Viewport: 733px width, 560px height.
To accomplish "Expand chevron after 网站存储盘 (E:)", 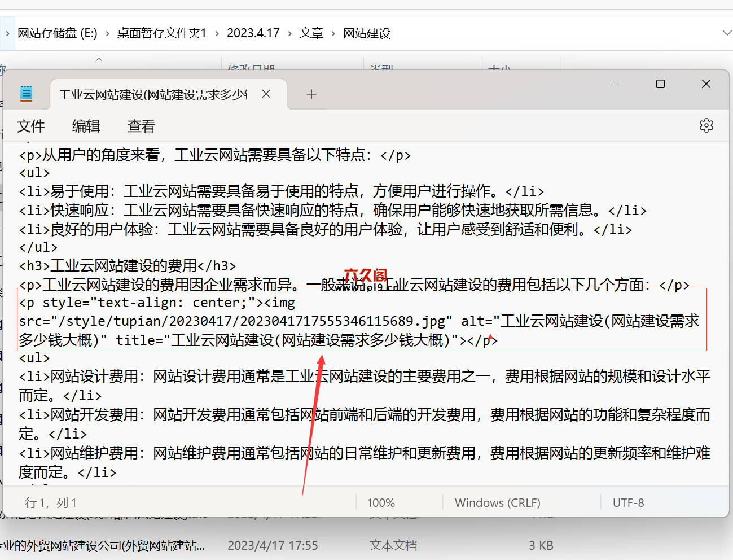I will point(107,34).
